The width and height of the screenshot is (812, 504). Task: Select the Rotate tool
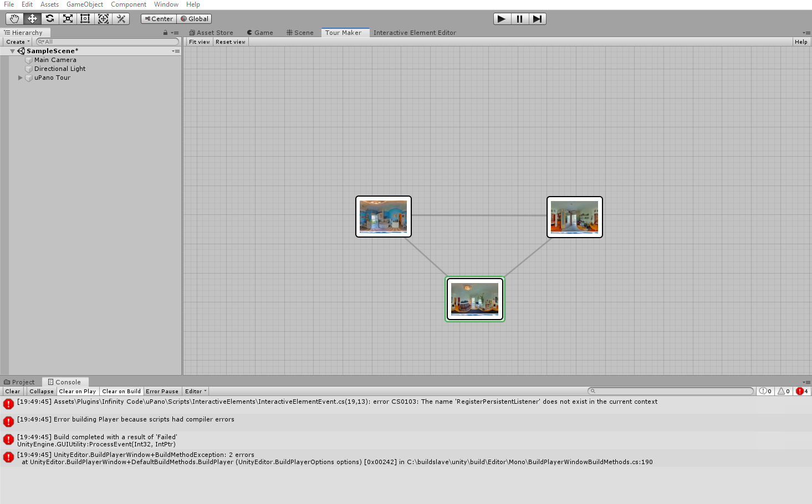(50, 19)
